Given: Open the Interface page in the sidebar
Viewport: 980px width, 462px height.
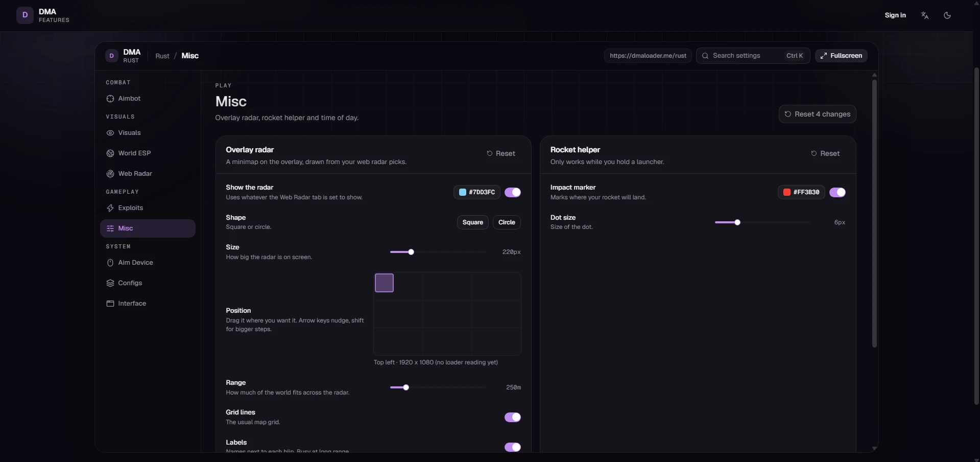Looking at the screenshot, I should tap(148, 304).
